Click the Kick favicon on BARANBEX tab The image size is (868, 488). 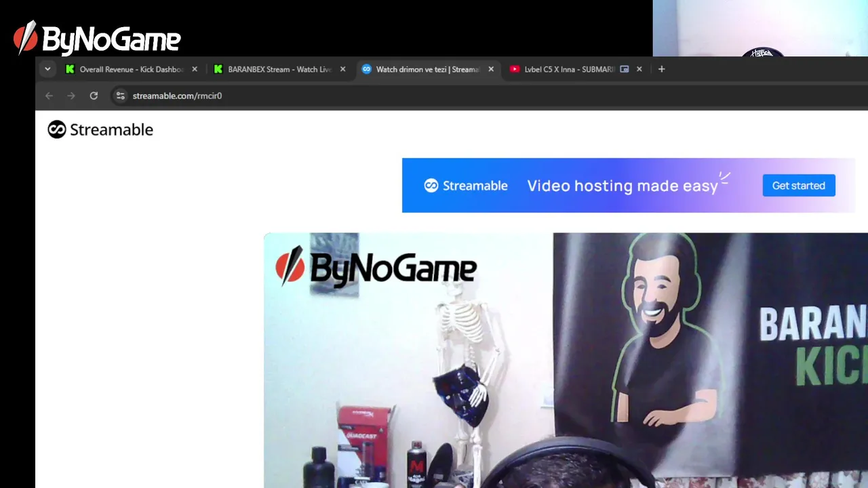[218, 69]
